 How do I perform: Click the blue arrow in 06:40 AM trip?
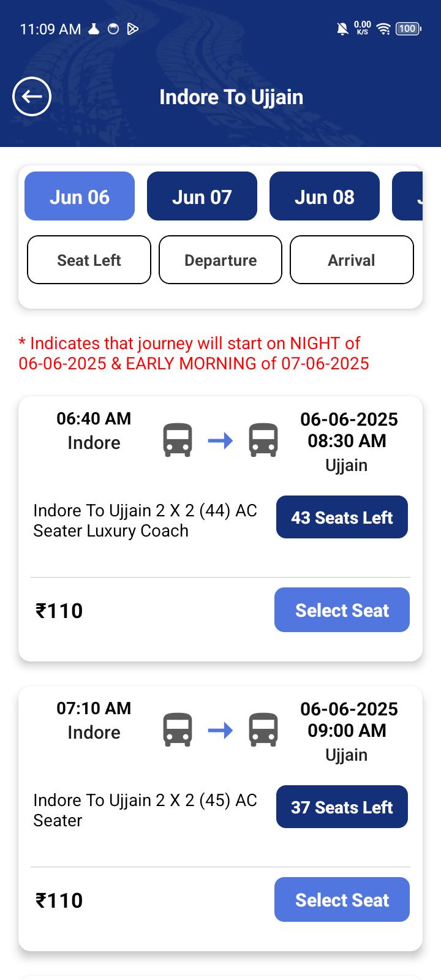pyautogui.click(x=221, y=440)
